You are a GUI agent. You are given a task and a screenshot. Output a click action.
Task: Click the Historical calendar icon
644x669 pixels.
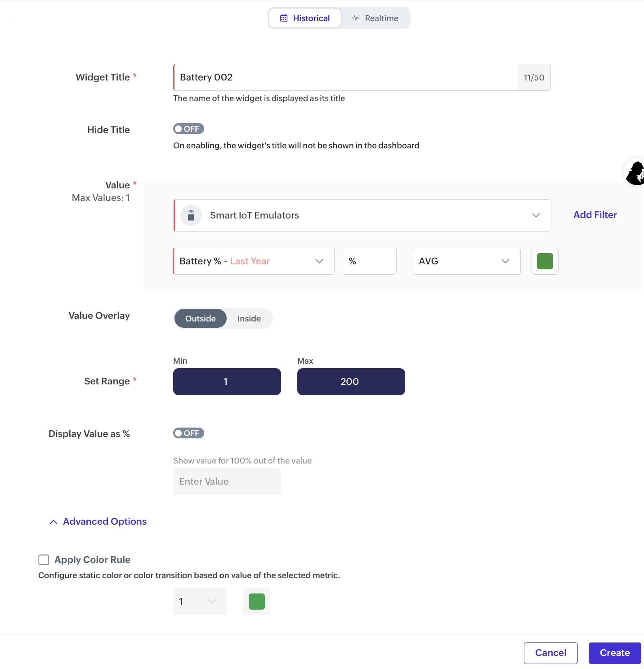pos(284,18)
